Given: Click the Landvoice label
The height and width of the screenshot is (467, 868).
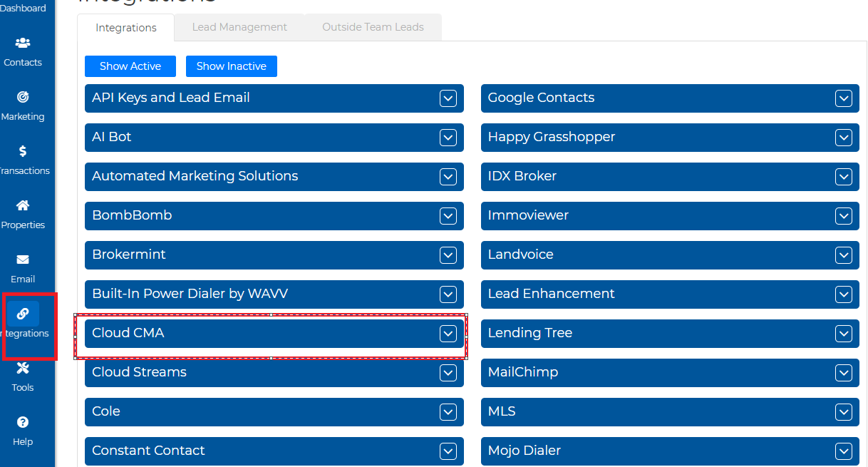Looking at the screenshot, I should 521,255.
